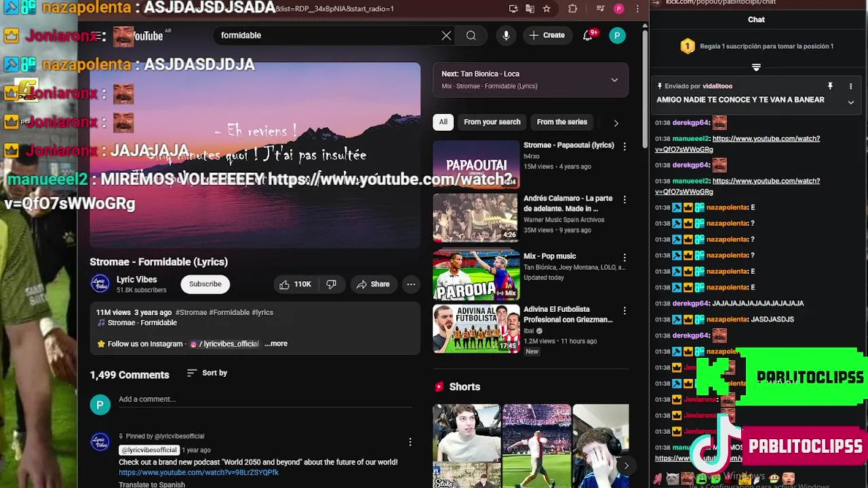The width and height of the screenshot is (868, 488).
Task: Click the install app icon in address bar
Action: pyautogui.click(x=513, y=9)
